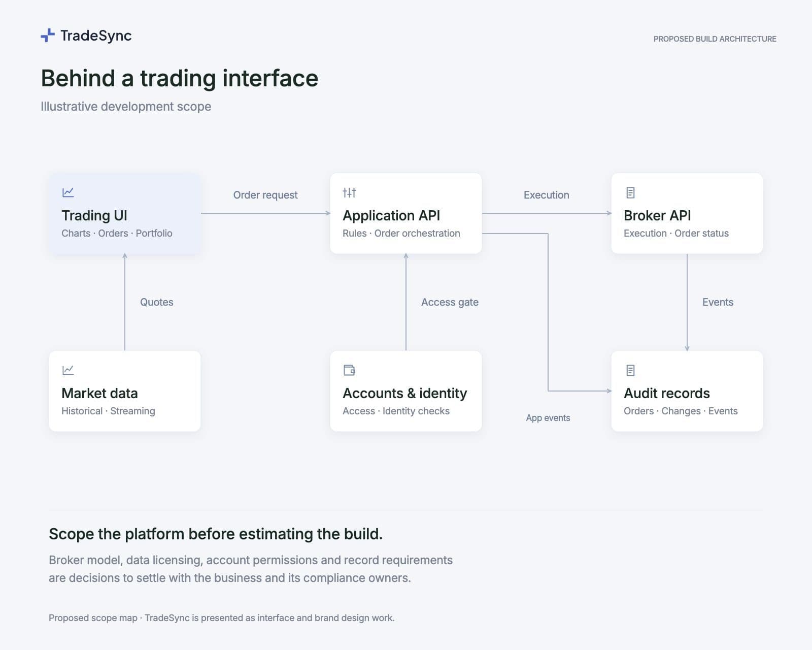
Task: Click 'Rules · Order orchestration' subtitle
Action: point(401,233)
